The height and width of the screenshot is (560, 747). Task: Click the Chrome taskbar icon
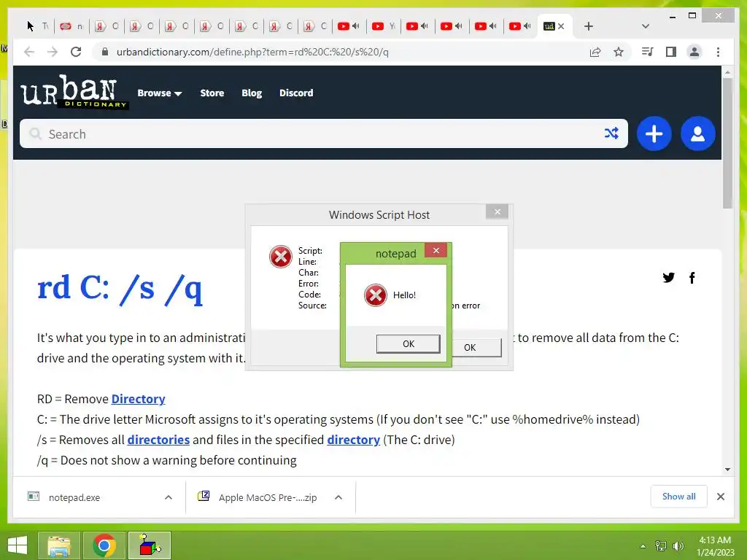click(104, 545)
